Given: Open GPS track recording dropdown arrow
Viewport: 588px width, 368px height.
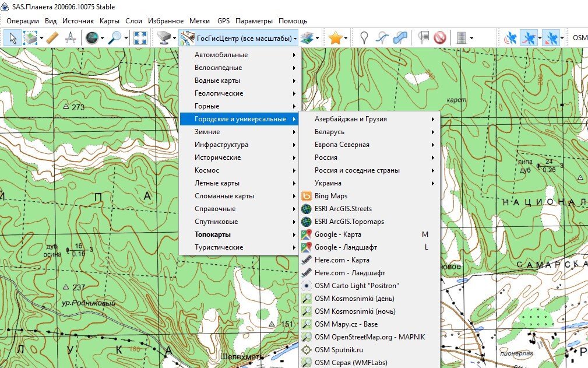Looking at the screenshot, I should tap(540, 38).
